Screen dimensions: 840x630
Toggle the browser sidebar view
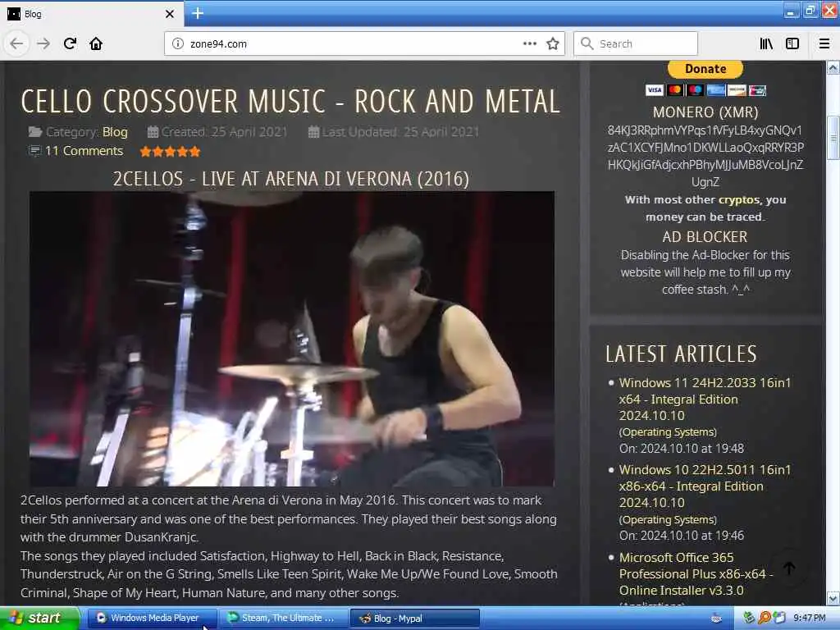point(792,43)
